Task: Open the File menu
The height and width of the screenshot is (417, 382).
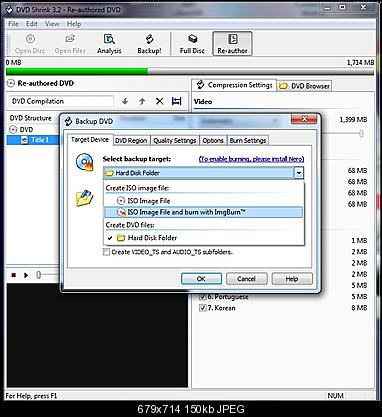Action: tap(13, 24)
